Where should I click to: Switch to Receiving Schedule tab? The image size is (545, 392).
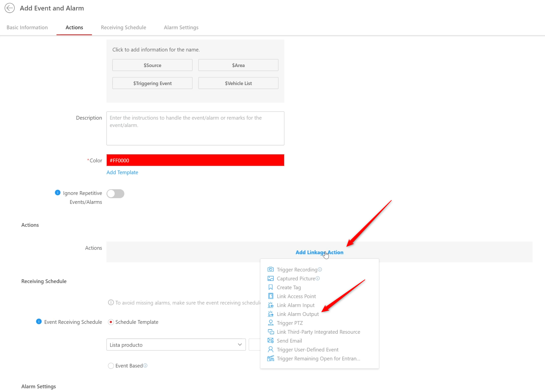pyautogui.click(x=123, y=27)
